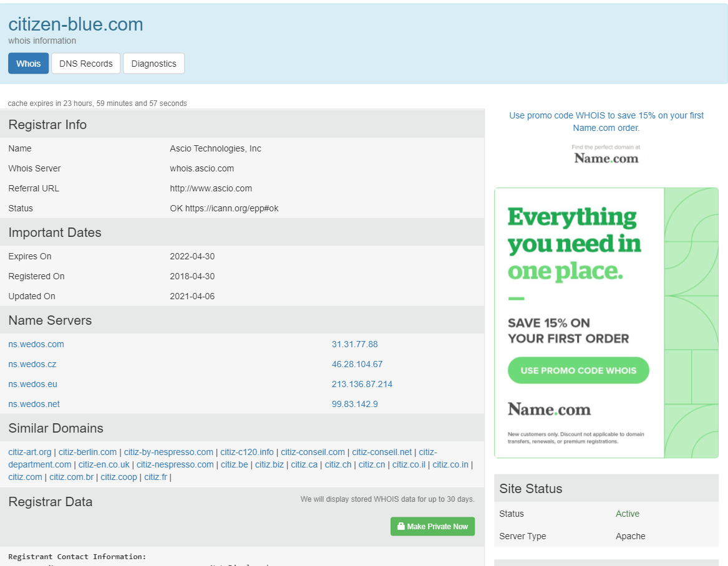Open similar domain citiz-conseil.com
The height and width of the screenshot is (566, 728).
313,452
